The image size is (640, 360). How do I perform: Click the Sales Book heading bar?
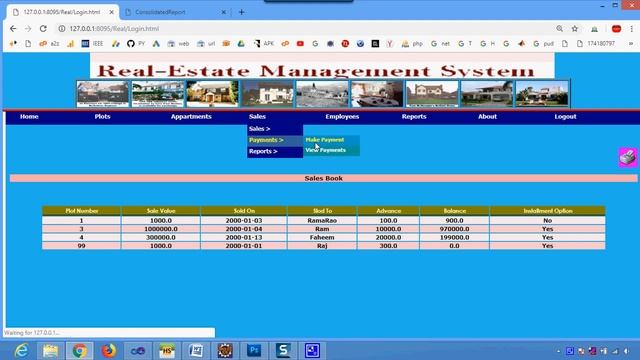(x=323, y=178)
